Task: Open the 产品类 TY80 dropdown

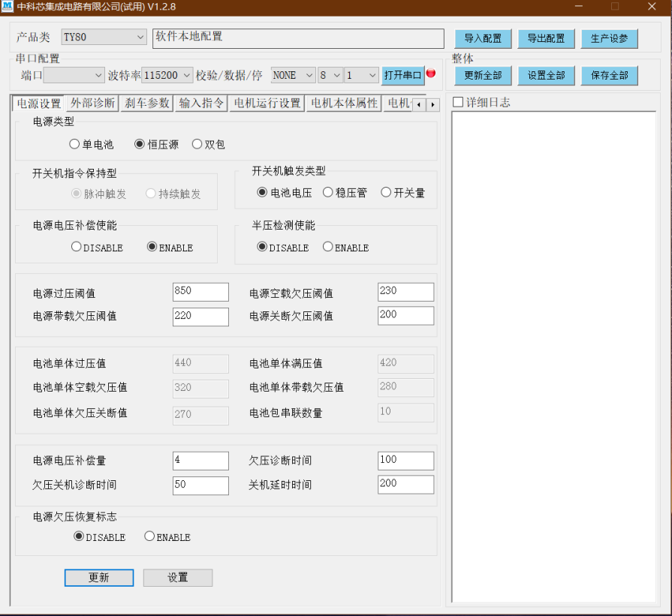Action: click(x=104, y=37)
